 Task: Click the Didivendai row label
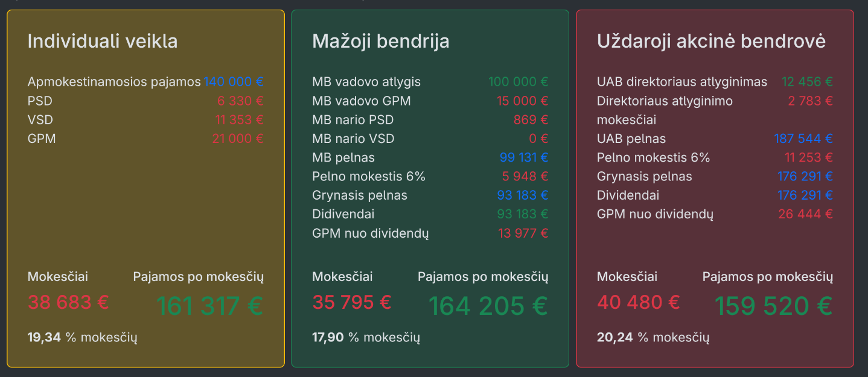343,214
